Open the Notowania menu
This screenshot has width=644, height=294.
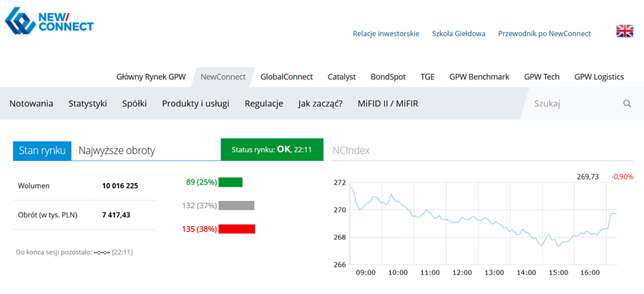(x=31, y=104)
